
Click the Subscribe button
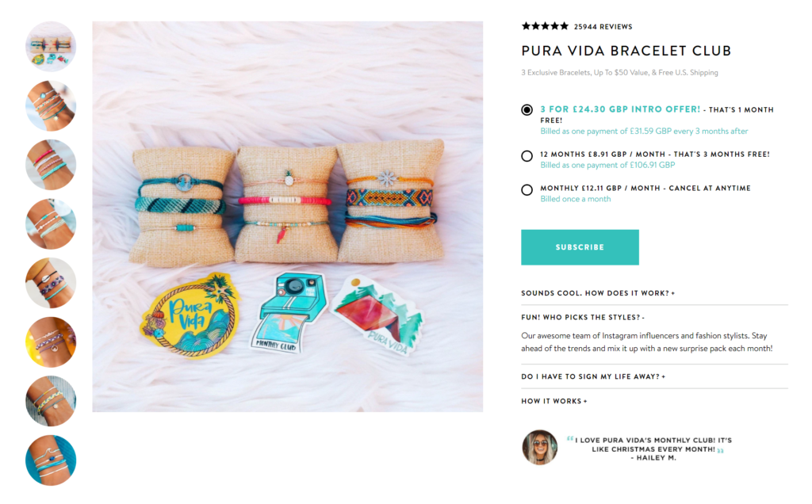580,247
